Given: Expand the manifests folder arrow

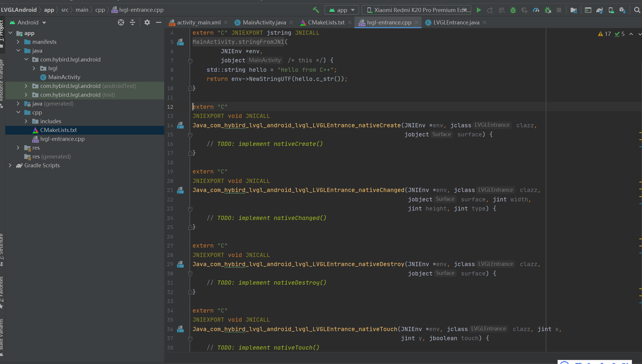Looking at the screenshot, I should [19, 42].
